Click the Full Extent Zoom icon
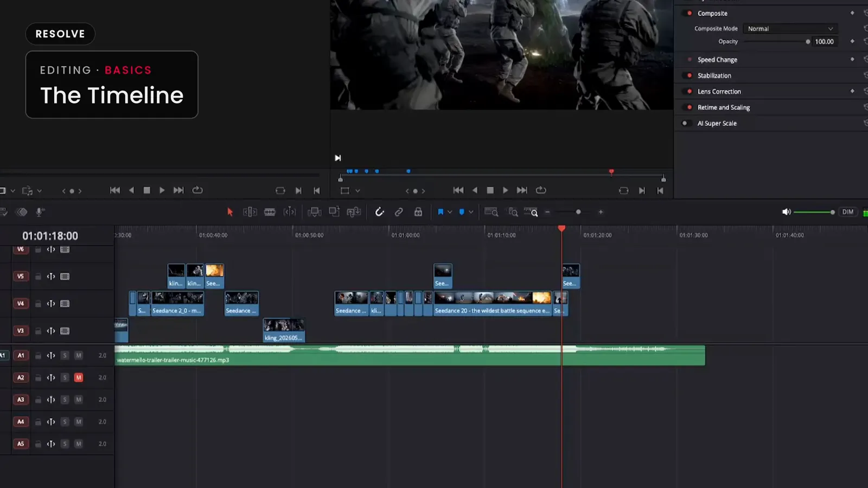This screenshot has height=488, width=868. pyautogui.click(x=491, y=212)
